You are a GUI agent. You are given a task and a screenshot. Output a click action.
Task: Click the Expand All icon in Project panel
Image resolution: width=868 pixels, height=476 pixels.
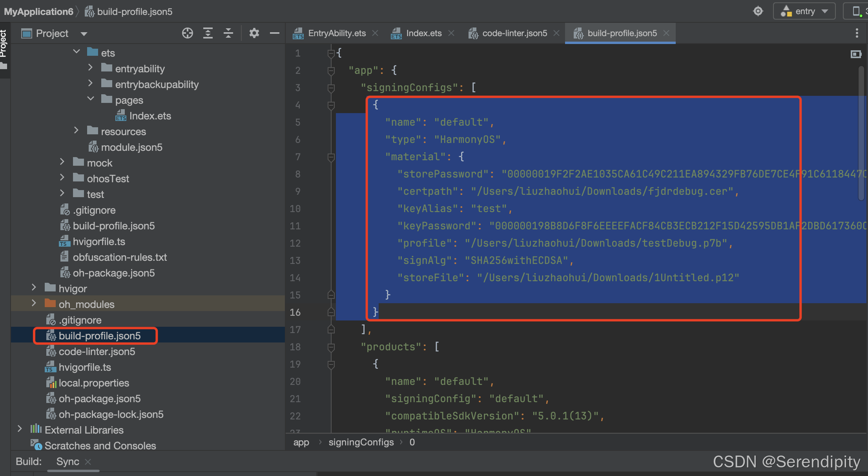click(x=208, y=33)
